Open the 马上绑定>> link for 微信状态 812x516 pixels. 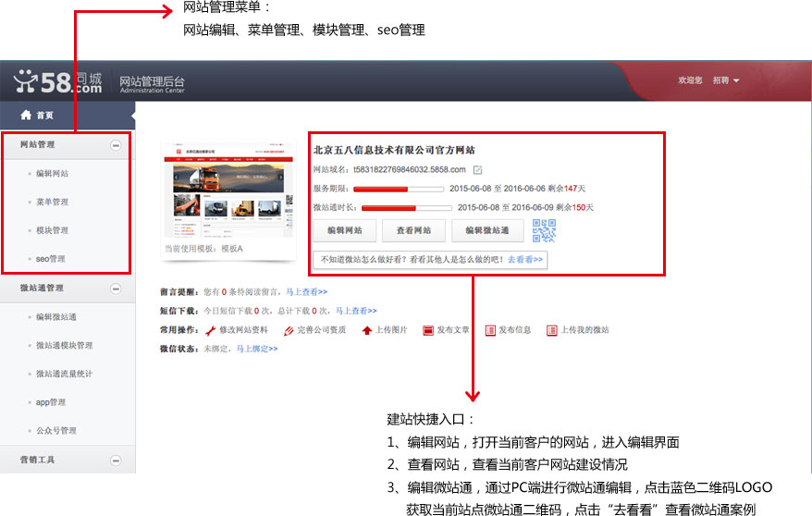(257, 349)
